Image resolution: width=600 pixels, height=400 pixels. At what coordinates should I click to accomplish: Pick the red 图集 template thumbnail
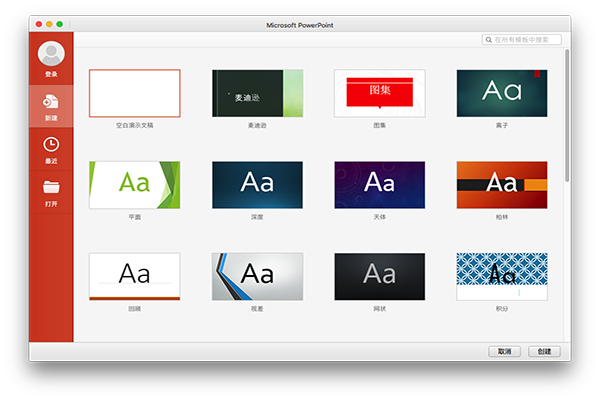(x=380, y=93)
